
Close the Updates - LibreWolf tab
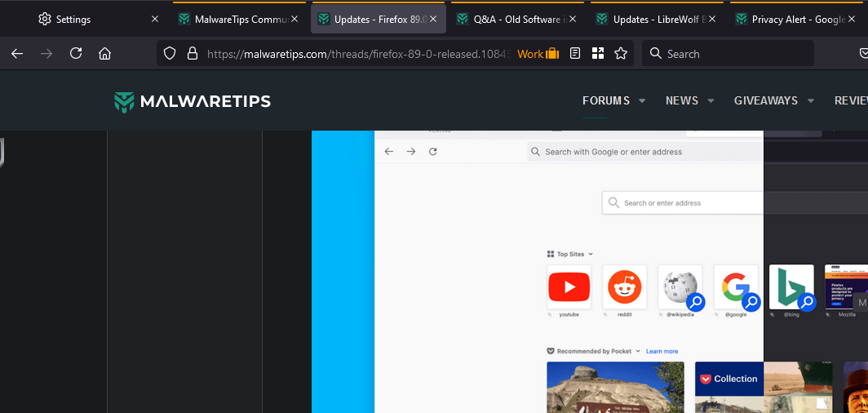click(x=712, y=19)
